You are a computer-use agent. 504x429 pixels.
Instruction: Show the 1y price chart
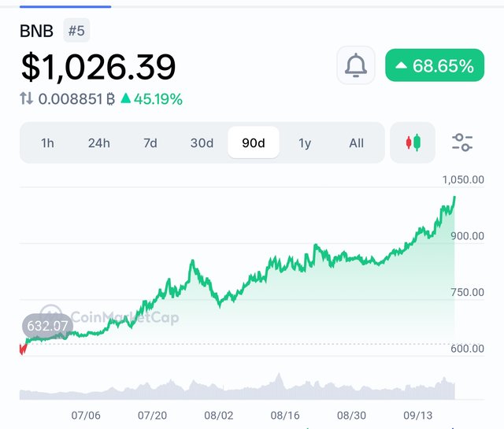[x=305, y=142]
